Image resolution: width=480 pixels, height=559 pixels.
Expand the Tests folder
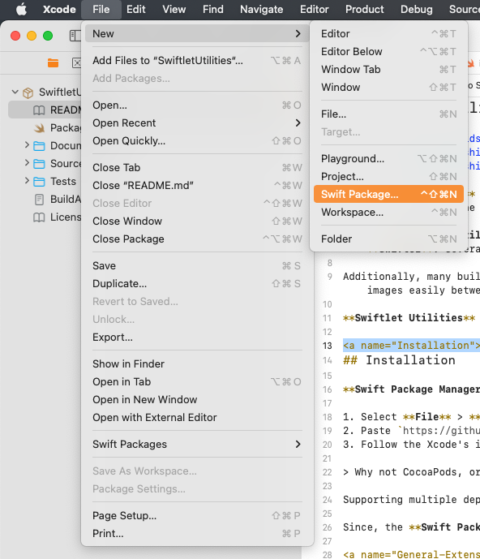(27, 180)
